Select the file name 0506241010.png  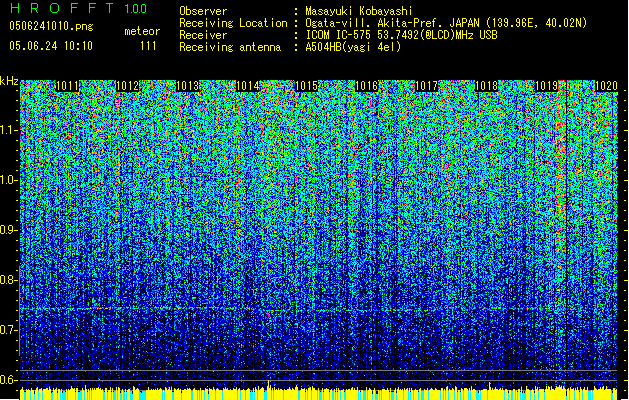coord(51,26)
